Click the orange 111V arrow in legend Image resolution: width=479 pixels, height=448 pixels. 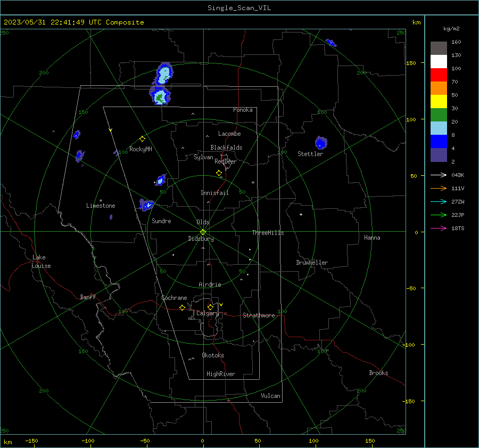pyautogui.click(x=439, y=189)
